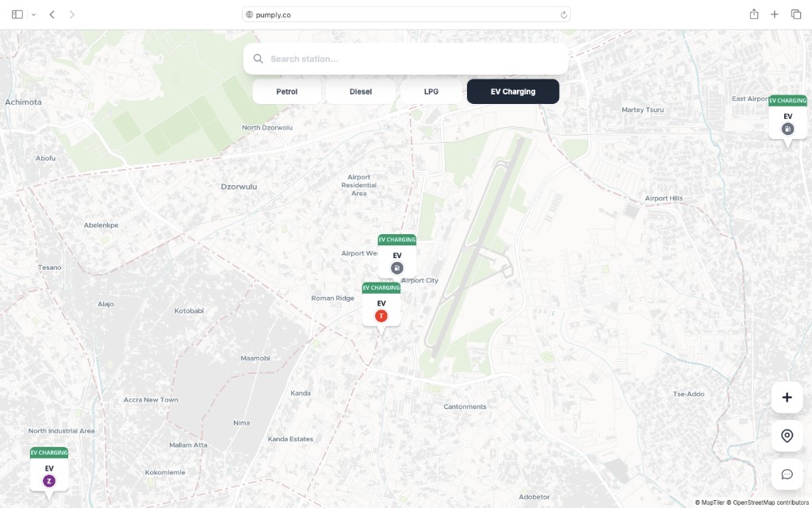Click the purple Z charger marker near North Industrial Area
The height and width of the screenshot is (508, 812).
click(x=49, y=480)
